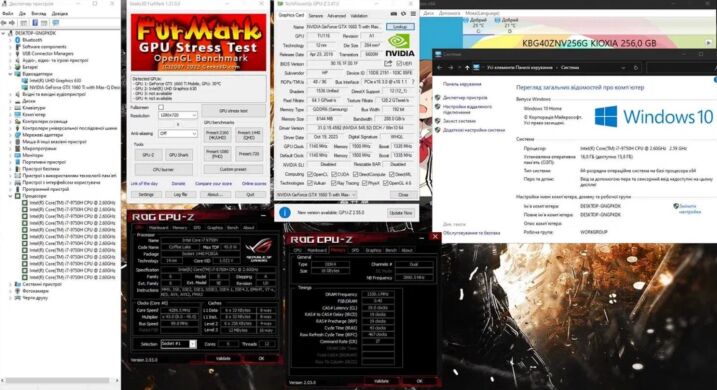The image size is (717, 390).
Task: Click the blue info icon in update notice
Action: [x=284, y=213]
